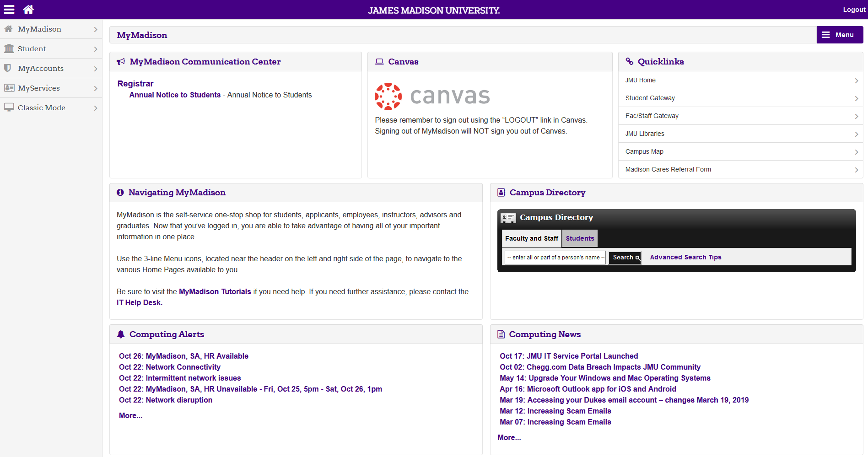Click James Madison University header title
Image resolution: width=868 pixels, height=457 pixels.
434,10
